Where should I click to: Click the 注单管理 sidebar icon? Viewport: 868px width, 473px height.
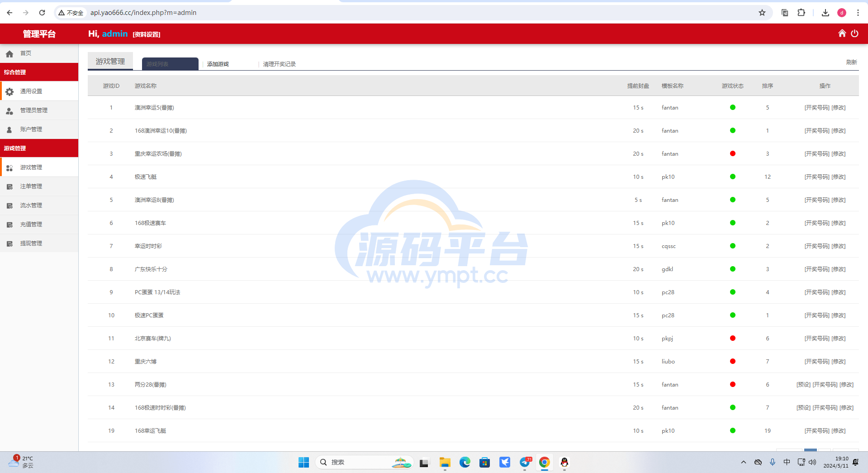pyautogui.click(x=9, y=187)
